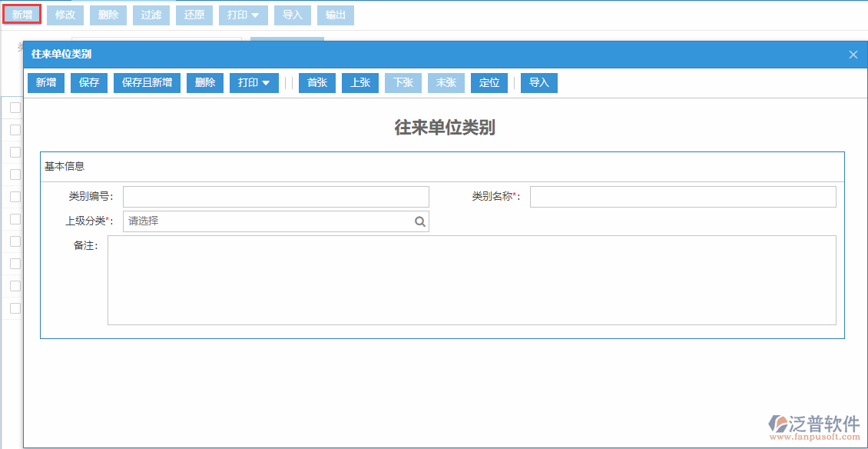Click the 还原 restore button
The image size is (868, 449).
194,15
